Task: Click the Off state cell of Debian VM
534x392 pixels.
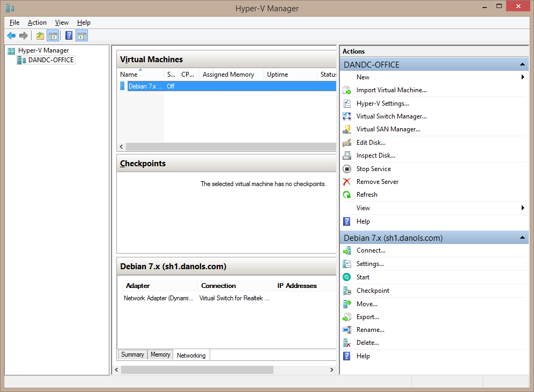Action: coord(170,86)
